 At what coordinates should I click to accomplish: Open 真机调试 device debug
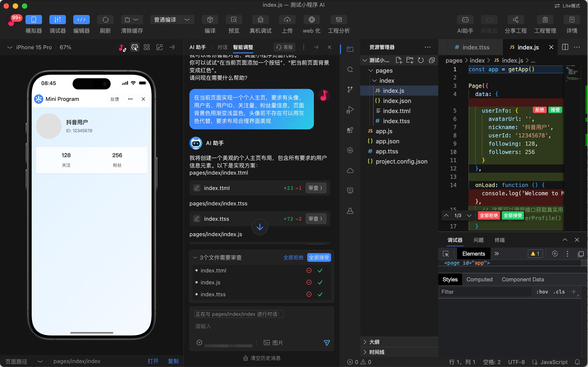[x=260, y=20]
